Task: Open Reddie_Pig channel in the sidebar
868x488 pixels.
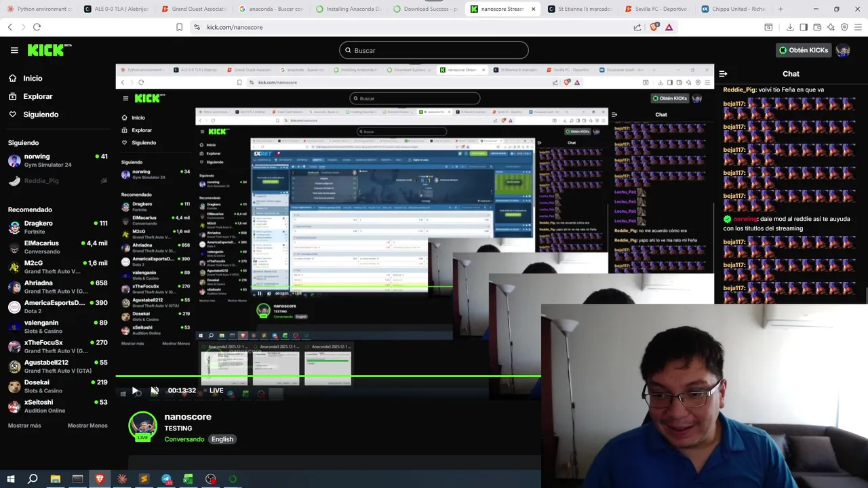Action: pos(58,181)
